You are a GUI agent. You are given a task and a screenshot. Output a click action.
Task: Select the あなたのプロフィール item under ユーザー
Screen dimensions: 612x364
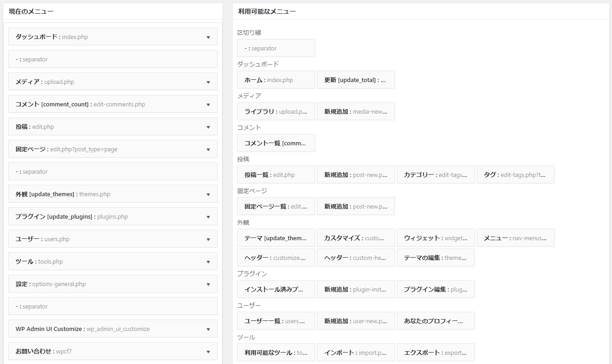tap(435, 321)
